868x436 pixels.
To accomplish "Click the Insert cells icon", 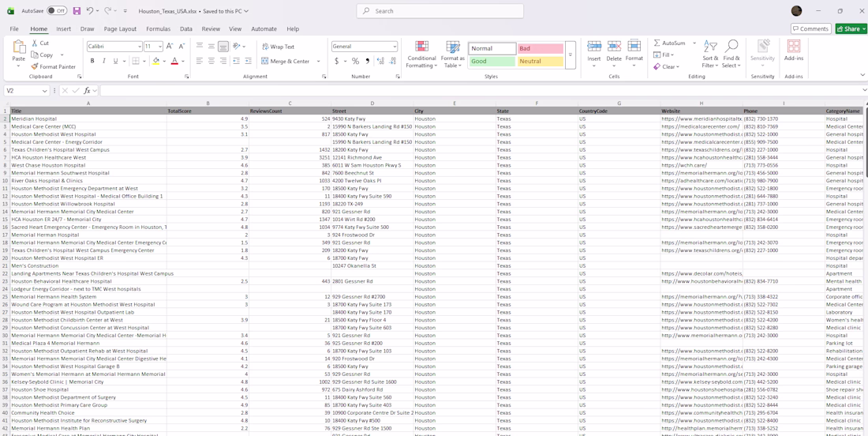I will [x=594, y=47].
